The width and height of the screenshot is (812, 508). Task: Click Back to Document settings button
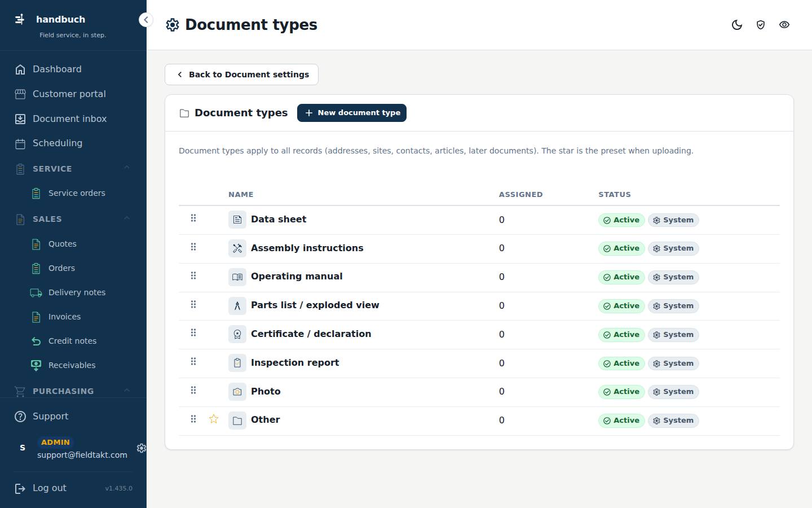pyautogui.click(x=241, y=75)
